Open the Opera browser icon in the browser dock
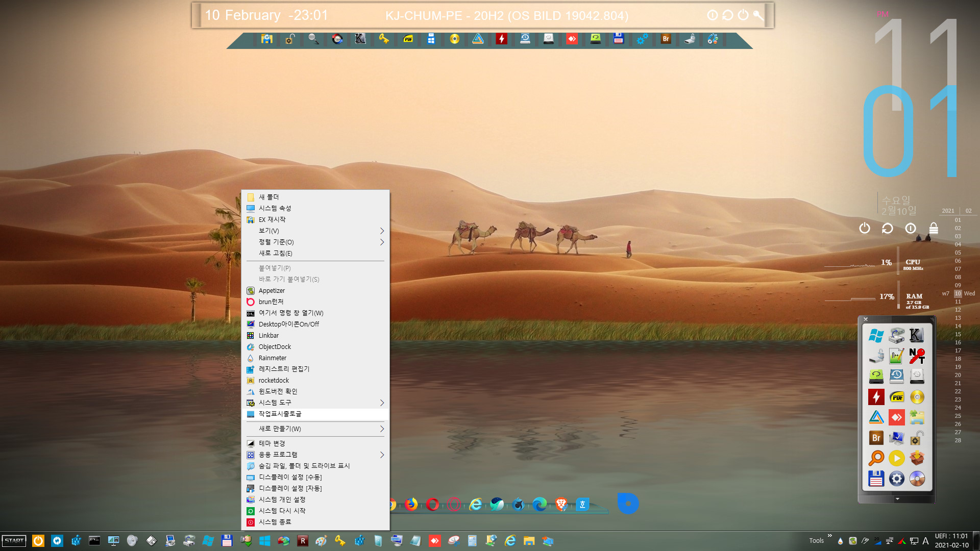 click(x=432, y=505)
